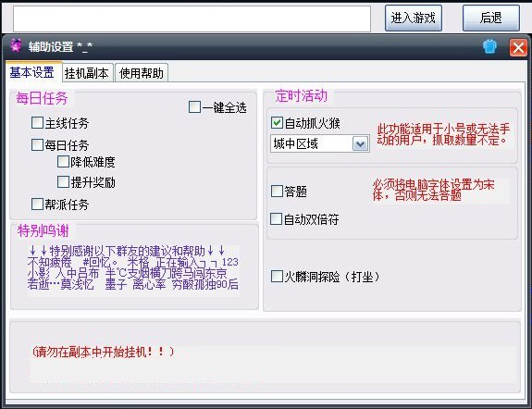The height and width of the screenshot is (409, 532).
Task: Enable the 一键全选 checkbox
Action: pos(194,107)
